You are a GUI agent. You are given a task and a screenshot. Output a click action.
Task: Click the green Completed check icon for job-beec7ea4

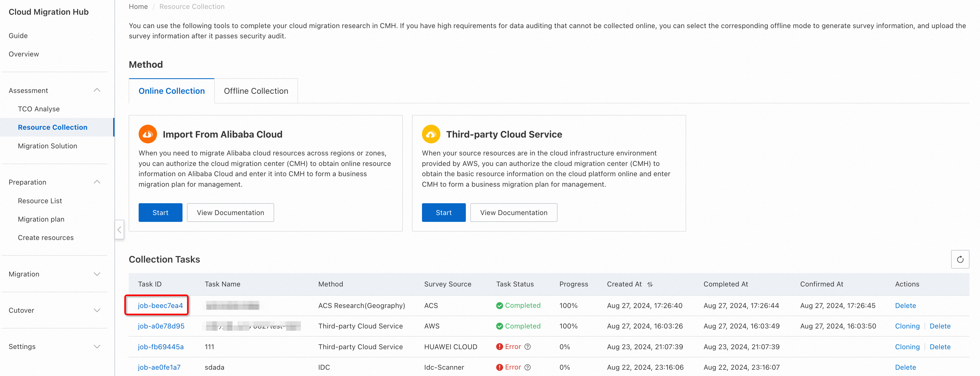[x=499, y=306]
